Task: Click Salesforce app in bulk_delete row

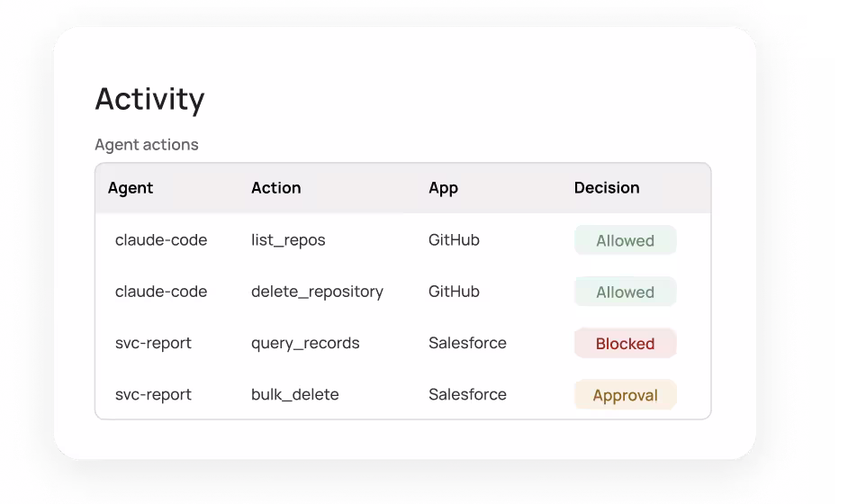Action: pyautogui.click(x=468, y=395)
